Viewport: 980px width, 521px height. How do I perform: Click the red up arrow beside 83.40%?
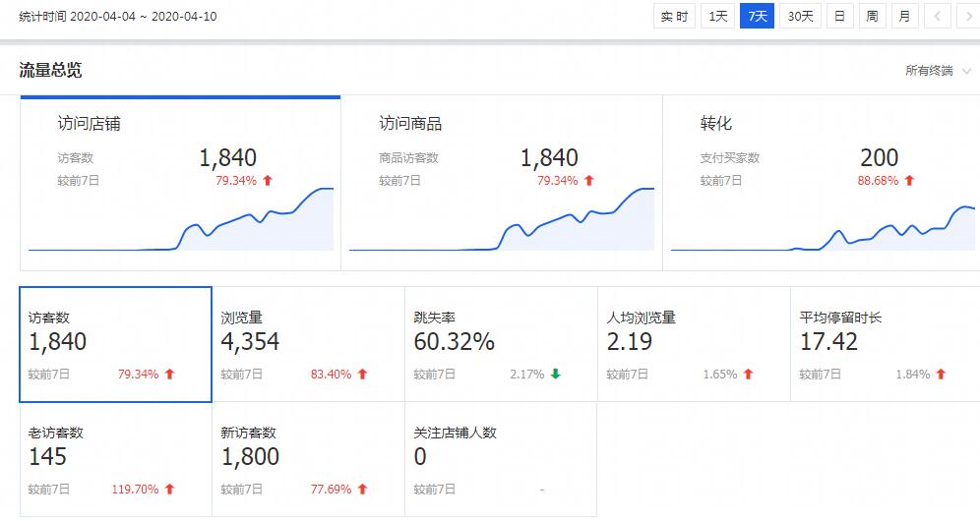(x=363, y=375)
